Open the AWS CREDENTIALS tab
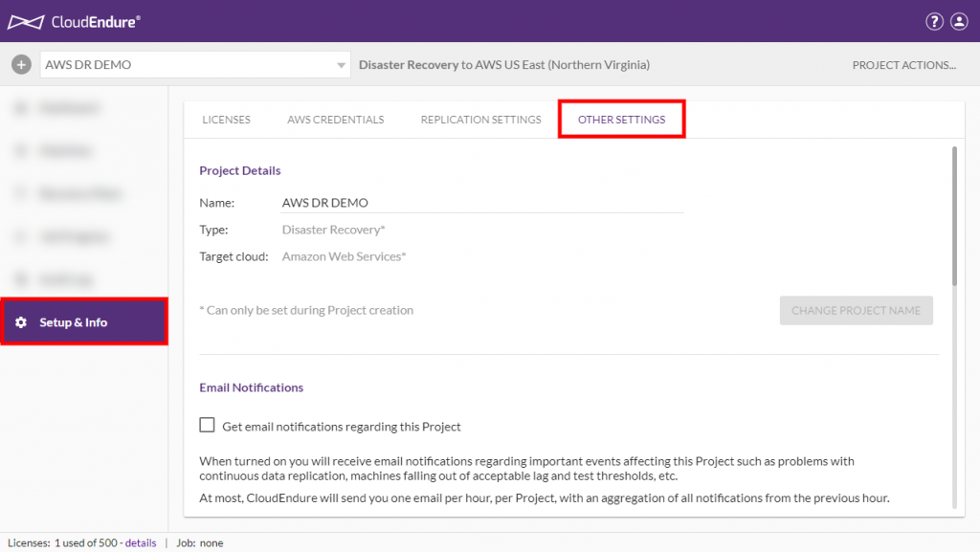This screenshot has height=552, width=980. (335, 119)
